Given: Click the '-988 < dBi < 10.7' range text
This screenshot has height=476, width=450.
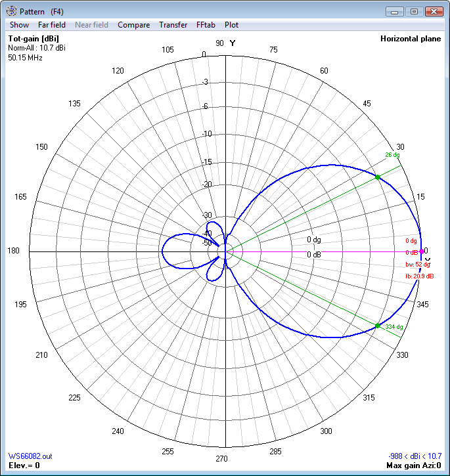Looking at the screenshot, I should [x=415, y=456].
